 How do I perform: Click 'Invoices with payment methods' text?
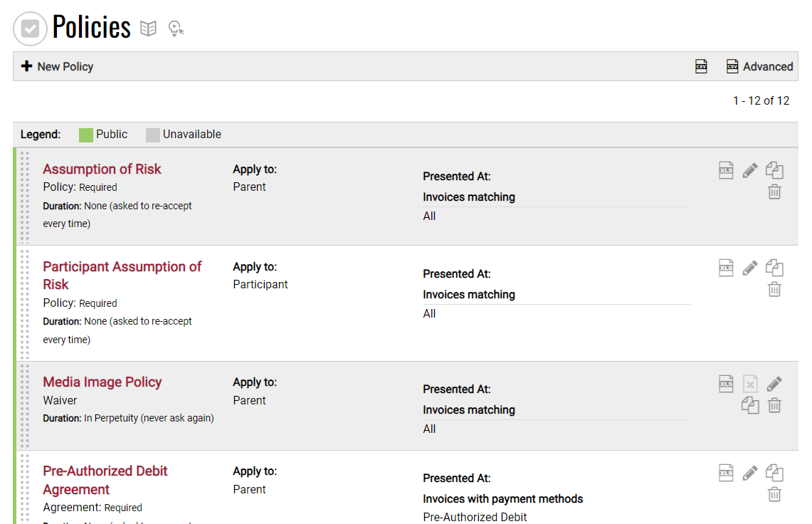[x=503, y=498]
